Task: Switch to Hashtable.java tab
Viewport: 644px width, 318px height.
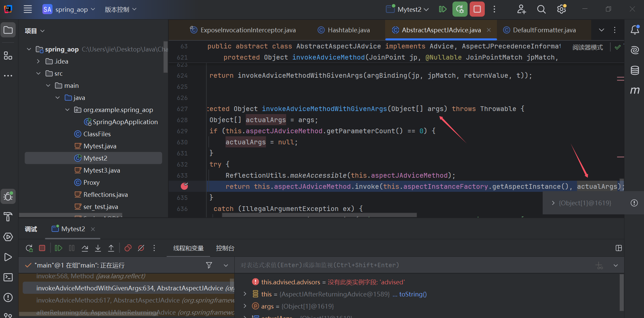Action: [344, 30]
